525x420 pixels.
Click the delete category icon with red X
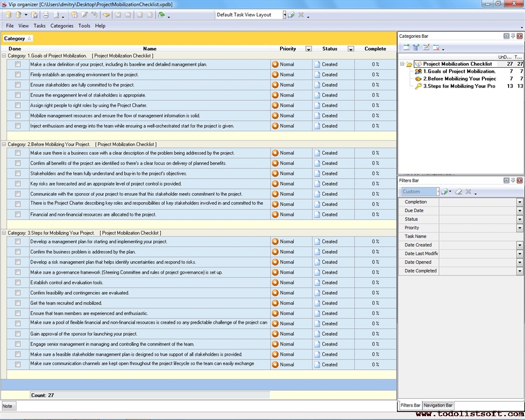tap(436, 48)
